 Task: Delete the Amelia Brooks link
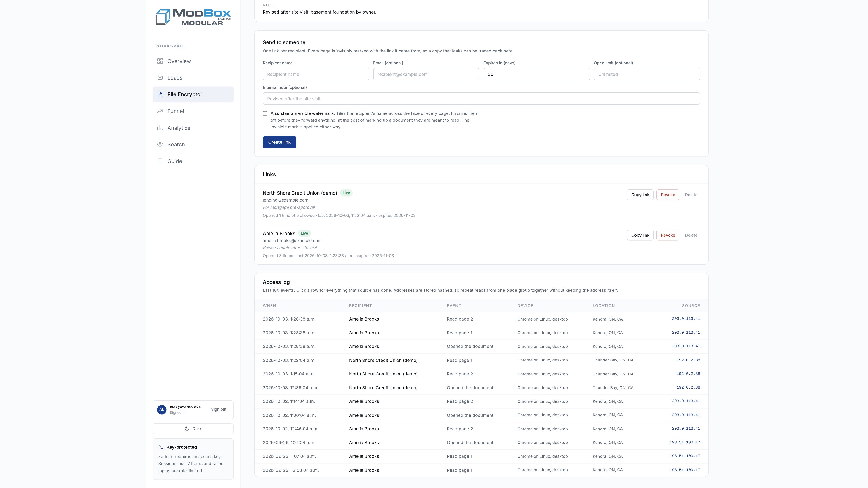tap(691, 235)
